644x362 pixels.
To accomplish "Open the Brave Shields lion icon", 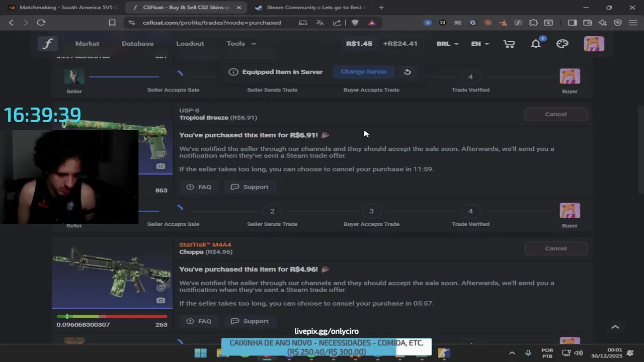I will click(x=355, y=23).
